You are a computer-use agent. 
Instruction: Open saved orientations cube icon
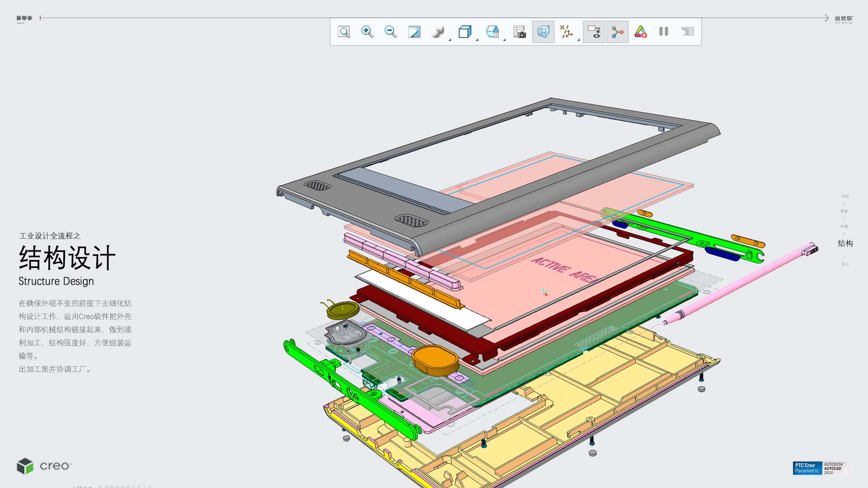click(x=465, y=32)
